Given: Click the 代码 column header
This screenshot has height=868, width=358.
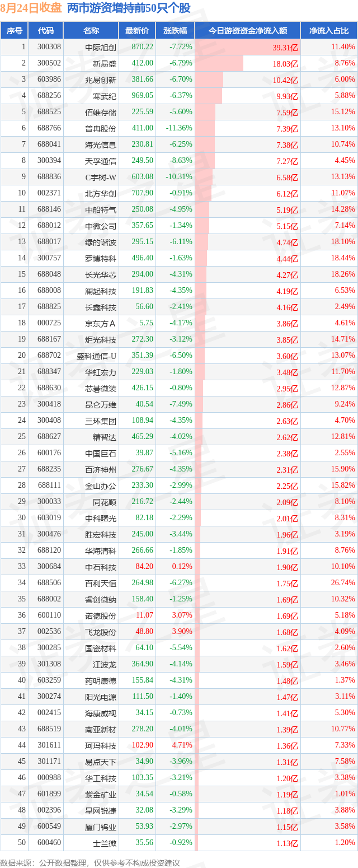Looking at the screenshot, I should pos(46,31).
